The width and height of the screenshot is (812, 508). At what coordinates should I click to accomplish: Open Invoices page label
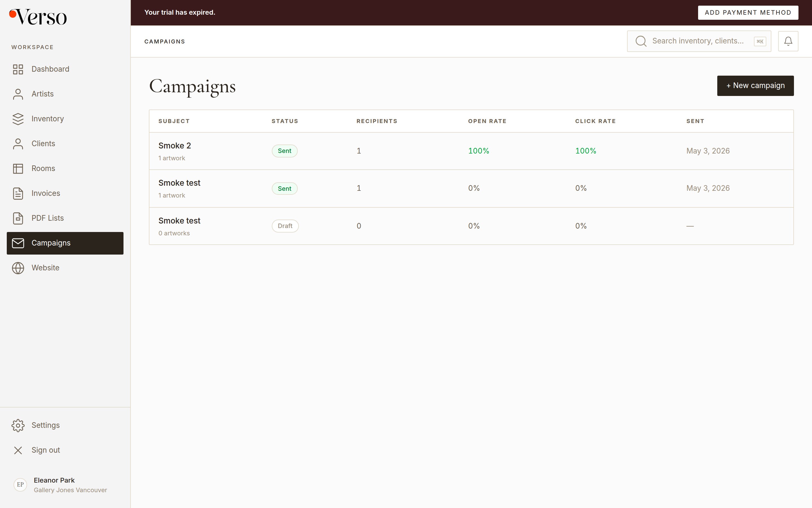tap(46, 194)
